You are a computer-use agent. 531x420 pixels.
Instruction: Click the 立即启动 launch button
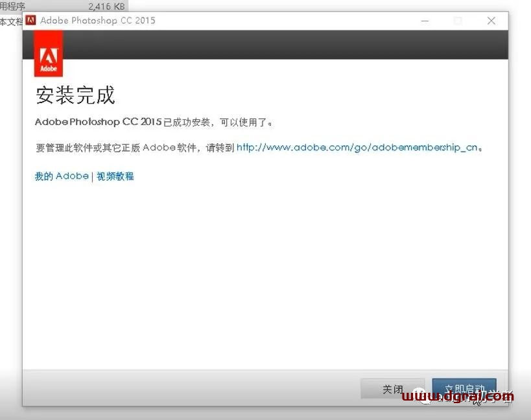pos(464,388)
